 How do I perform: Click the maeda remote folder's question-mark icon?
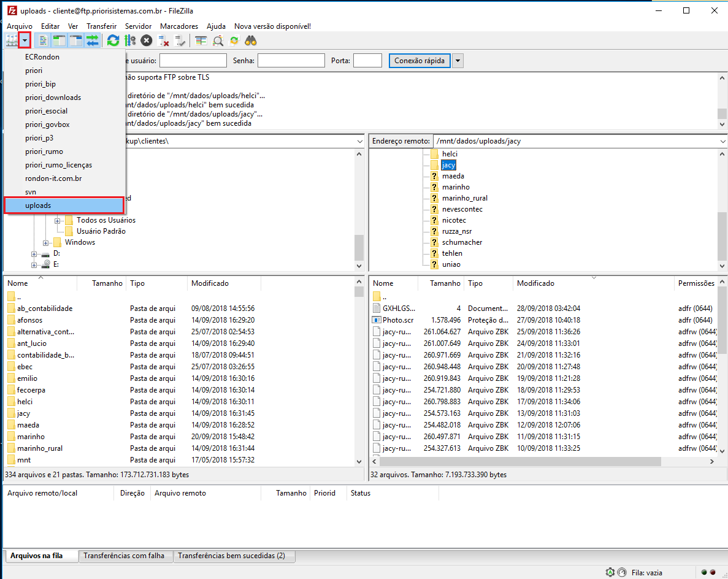click(434, 176)
